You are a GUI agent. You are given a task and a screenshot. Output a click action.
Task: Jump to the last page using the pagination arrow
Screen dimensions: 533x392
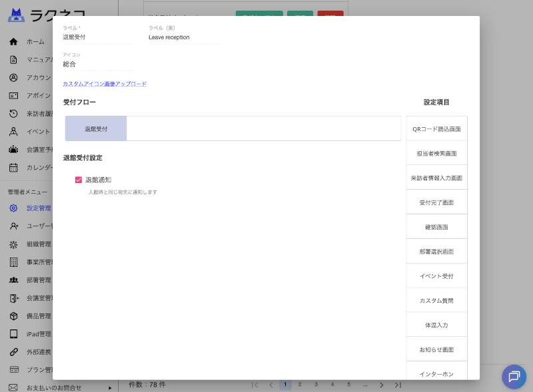[x=397, y=384]
